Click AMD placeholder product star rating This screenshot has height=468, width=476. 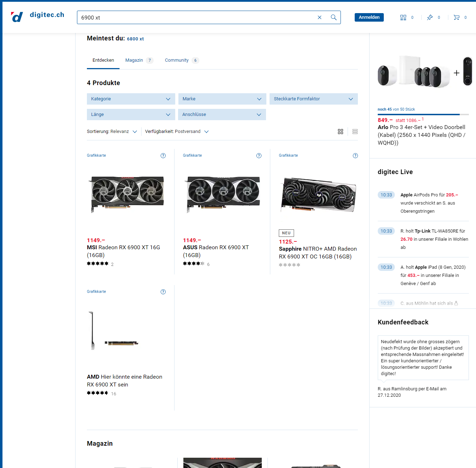click(98, 393)
